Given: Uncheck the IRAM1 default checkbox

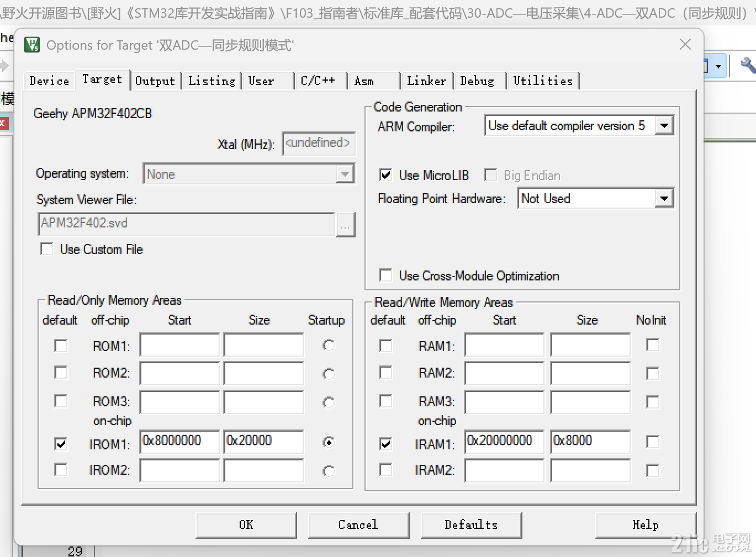Looking at the screenshot, I should tap(385, 443).
